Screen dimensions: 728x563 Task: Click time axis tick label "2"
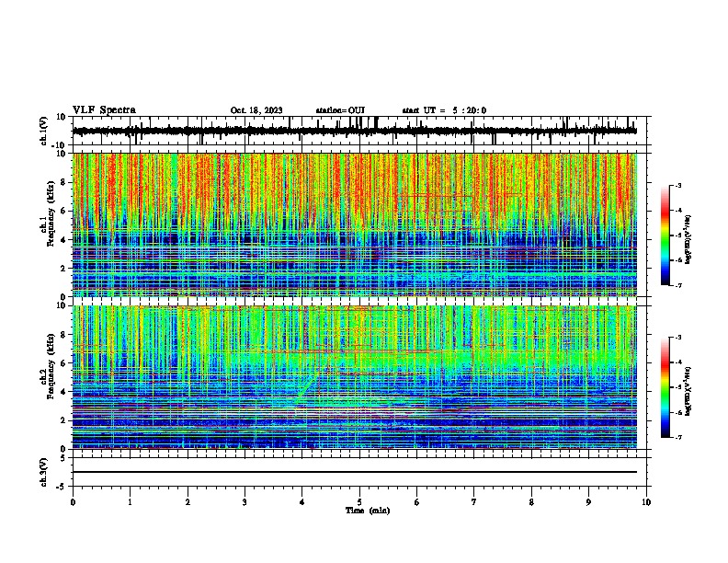pos(188,502)
